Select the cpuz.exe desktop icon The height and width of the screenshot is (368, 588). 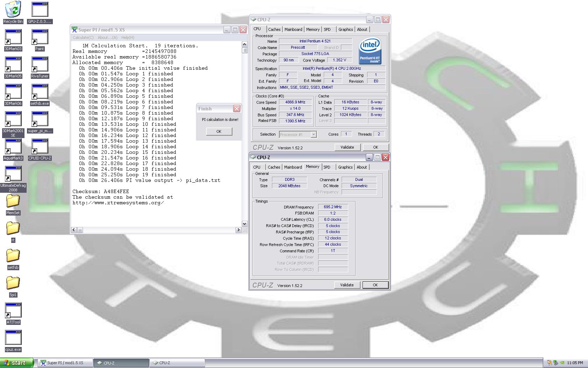point(13,341)
